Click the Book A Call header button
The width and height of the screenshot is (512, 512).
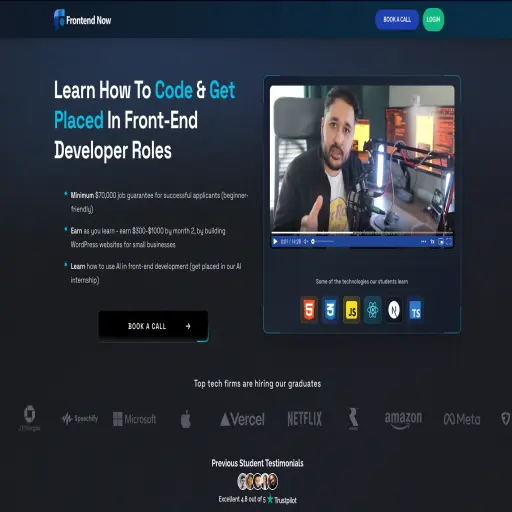click(x=397, y=20)
